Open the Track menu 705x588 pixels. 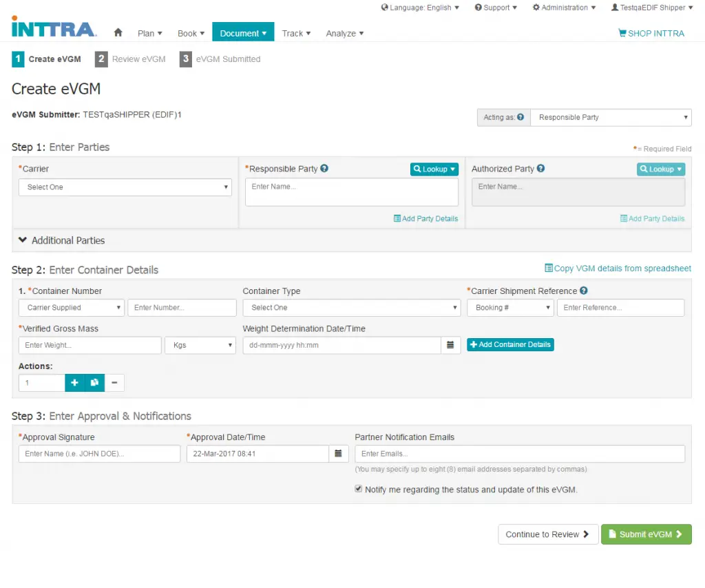click(x=296, y=33)
